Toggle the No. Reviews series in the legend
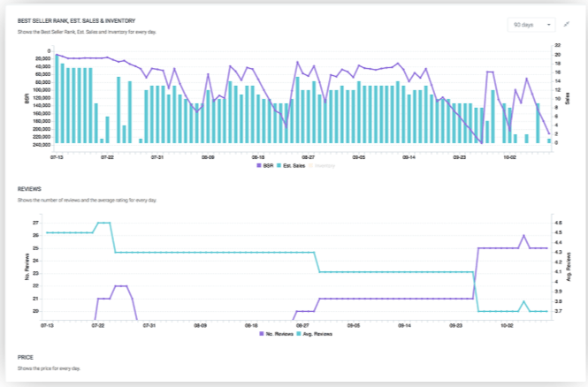Image resolution: width=588 pixels, height=387 pixels. coord(277,334)
